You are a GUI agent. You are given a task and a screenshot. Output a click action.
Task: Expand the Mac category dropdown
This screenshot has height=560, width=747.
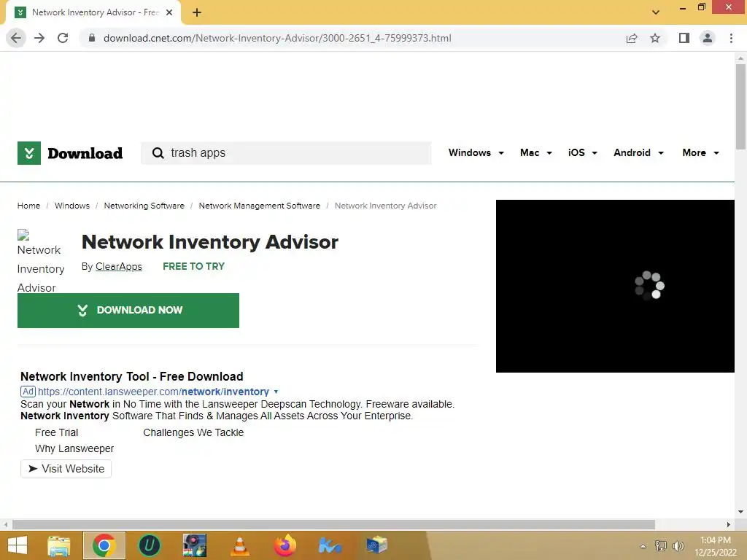(x=536, y=153)
